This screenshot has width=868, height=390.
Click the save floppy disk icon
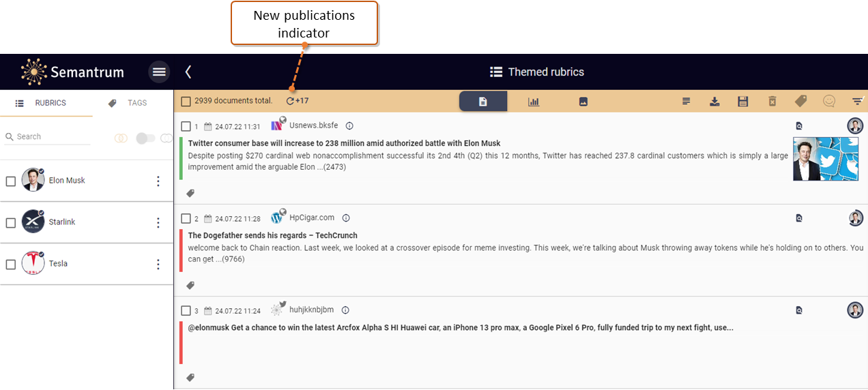pos(743,102)
